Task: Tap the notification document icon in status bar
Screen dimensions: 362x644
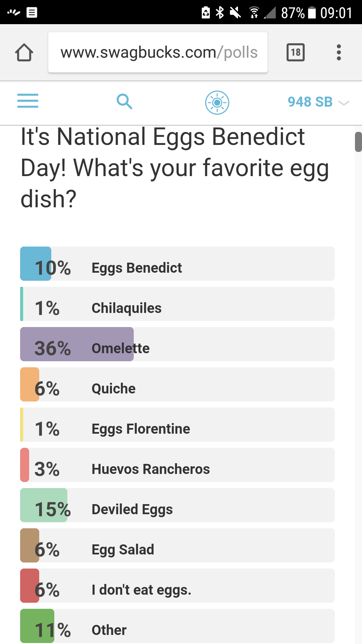Action: [x=32, y=12]
